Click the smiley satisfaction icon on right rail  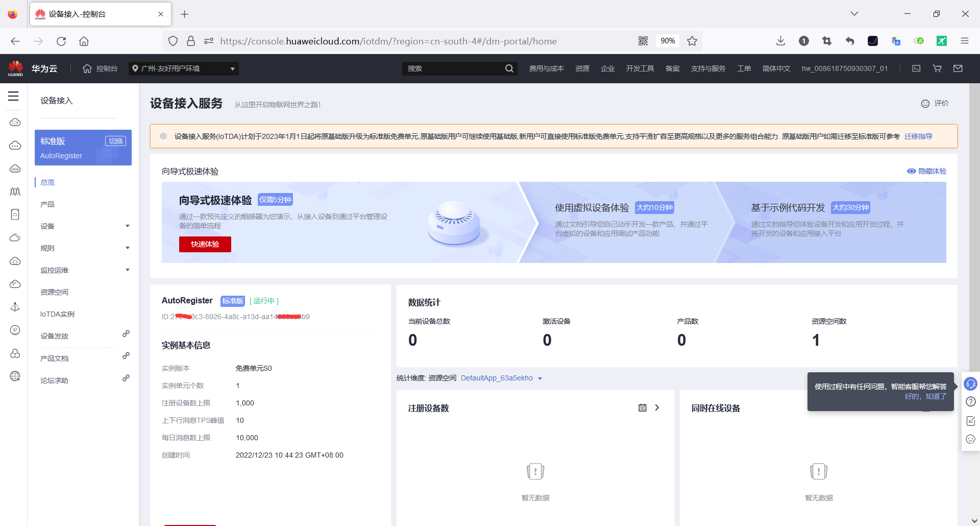971,439
